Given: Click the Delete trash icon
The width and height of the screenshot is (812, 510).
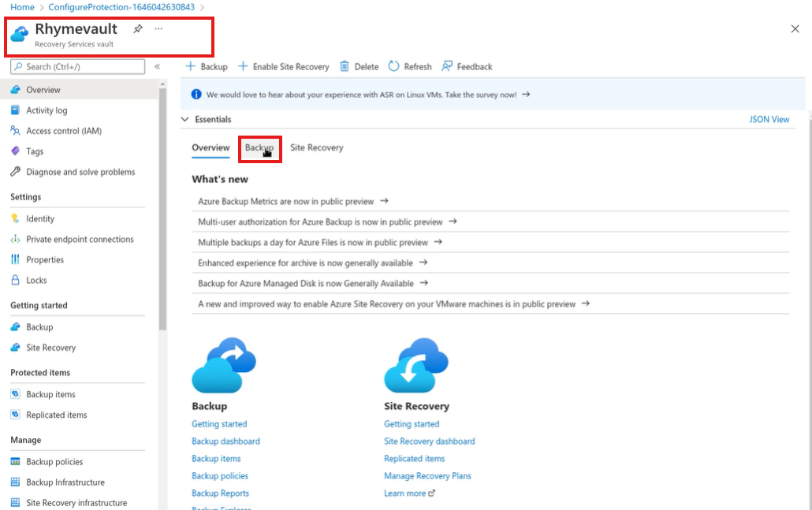Looking at the screenshot, I should 345,66.
